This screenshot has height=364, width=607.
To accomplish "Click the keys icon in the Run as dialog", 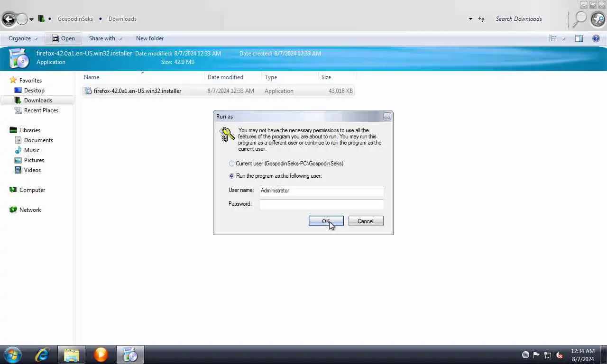I will pyautogui.click(x=227, y=134).
